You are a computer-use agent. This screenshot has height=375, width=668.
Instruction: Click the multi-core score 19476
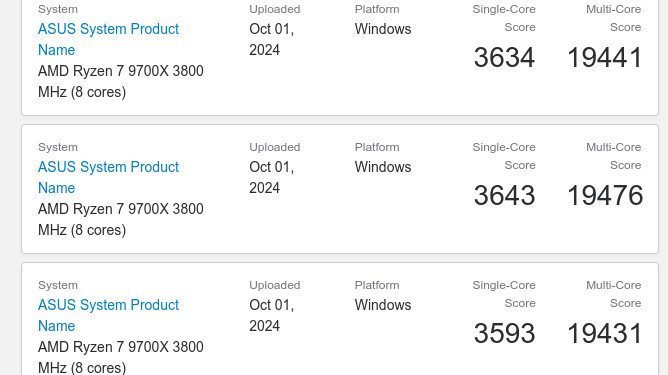coord(605,195)
